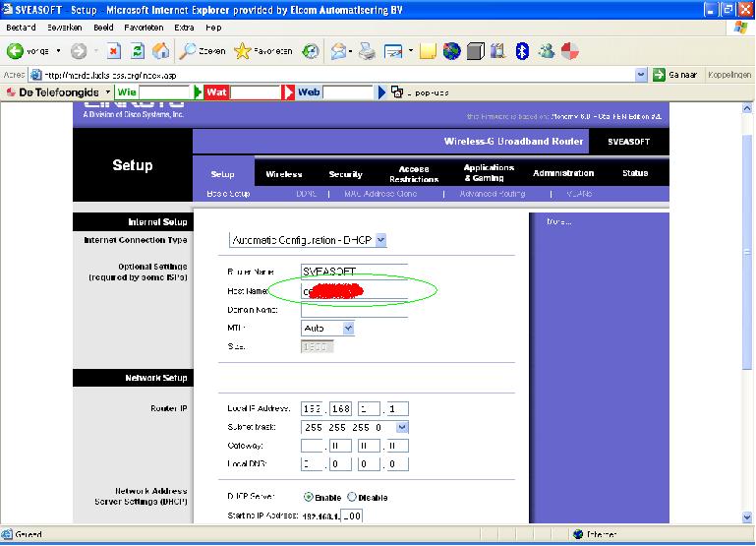The width and height of the screenshot is (756, 546).
Task: Expand the MTU Auto dropdown
Action: click(348, 328)
